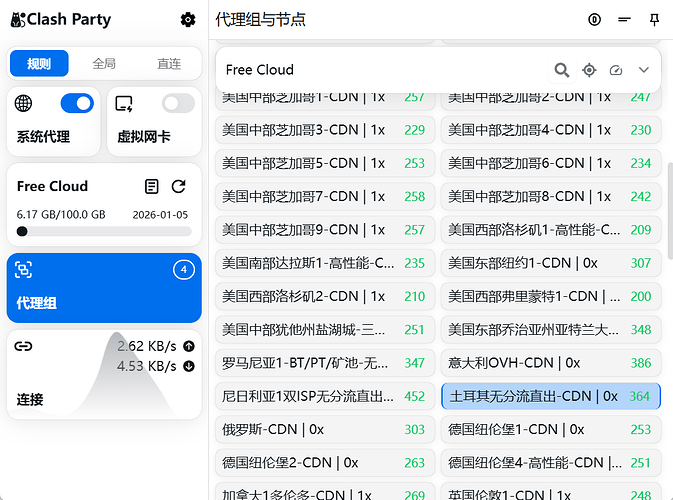The width and height of the screenshot is (673, 500).
Task: Select node 美国中部芝加哥5-CDN | 1x
Action: coord(325,163)
